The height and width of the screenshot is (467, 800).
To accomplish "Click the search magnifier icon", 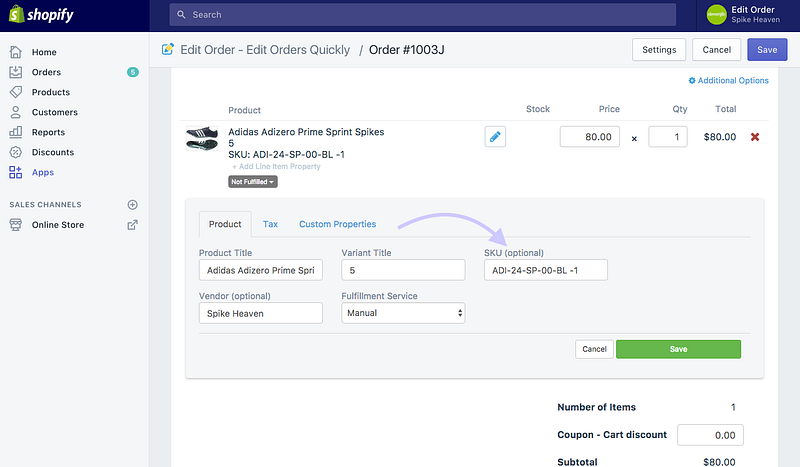I will click(x=181, y=15).
